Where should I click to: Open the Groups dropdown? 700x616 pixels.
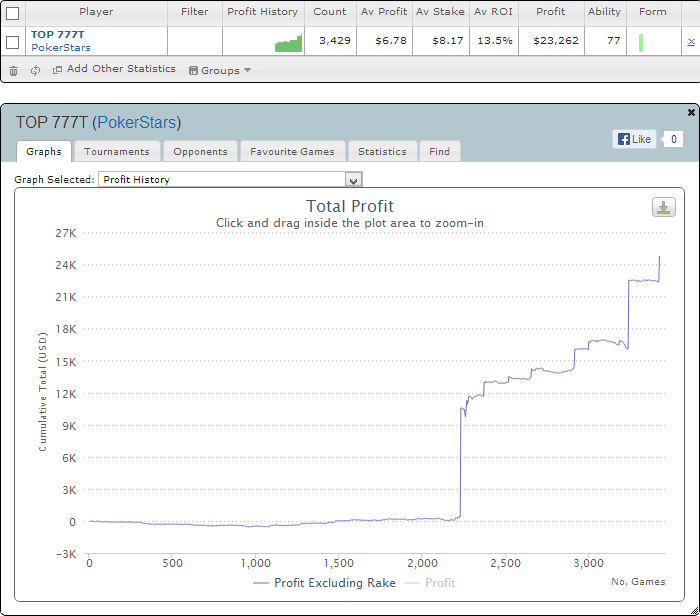(x=220, y=71)
